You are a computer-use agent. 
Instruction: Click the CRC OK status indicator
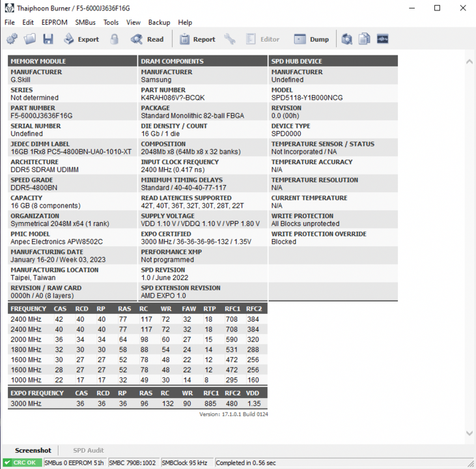[22, 462]
